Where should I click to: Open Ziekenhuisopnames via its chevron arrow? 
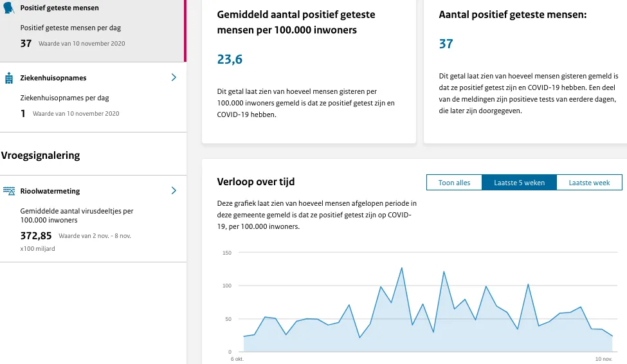click(174, 78)
